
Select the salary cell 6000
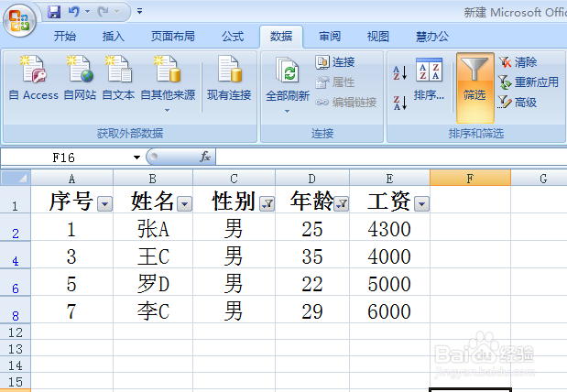[389, 310]
